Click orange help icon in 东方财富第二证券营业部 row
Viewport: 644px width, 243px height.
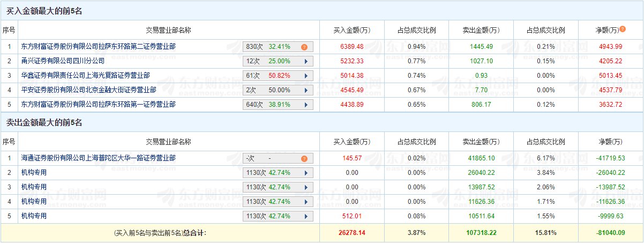coord(304,47)
